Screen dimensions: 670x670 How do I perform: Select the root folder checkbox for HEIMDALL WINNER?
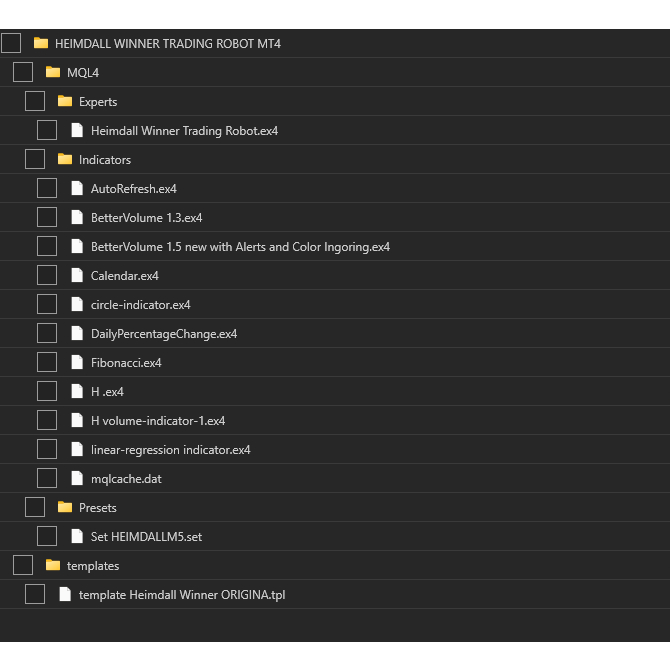[x=11, y=43]
